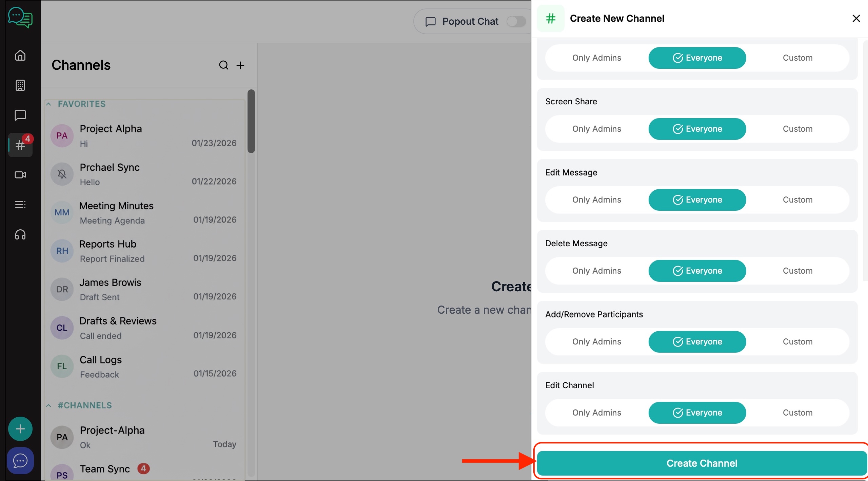The width and height of the screenshot is (868, 481).
Task: Click the headset support sidebar icon
Action: click(x=20, y=234)
